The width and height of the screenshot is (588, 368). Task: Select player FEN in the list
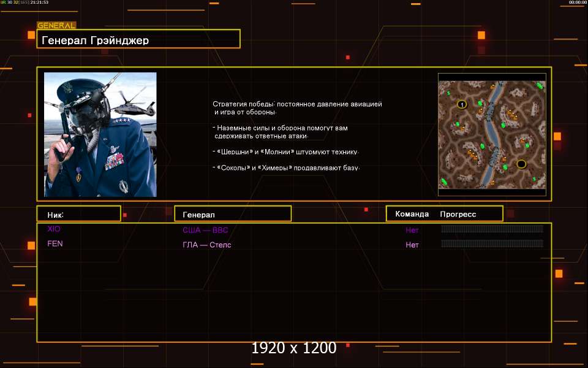tap(55, 243)
